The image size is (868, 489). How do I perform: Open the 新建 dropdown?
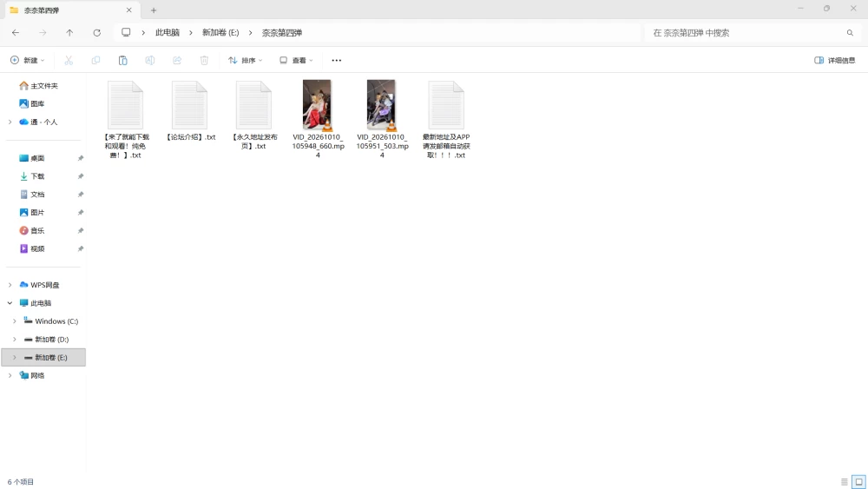tap(28, 60)
